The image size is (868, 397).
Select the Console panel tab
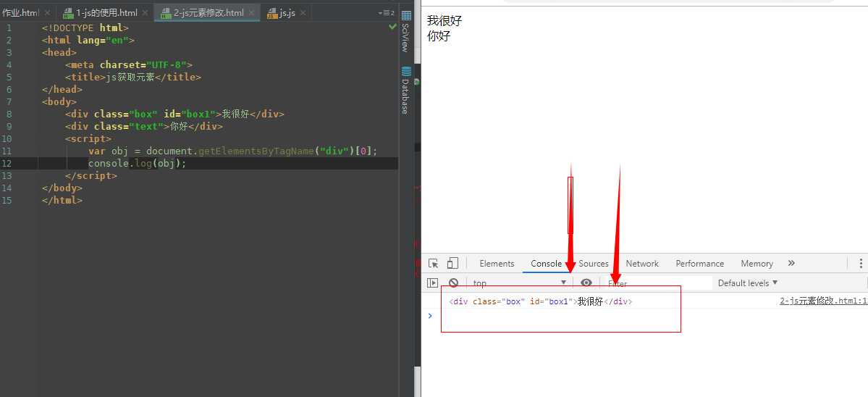[x=546, y=264]
